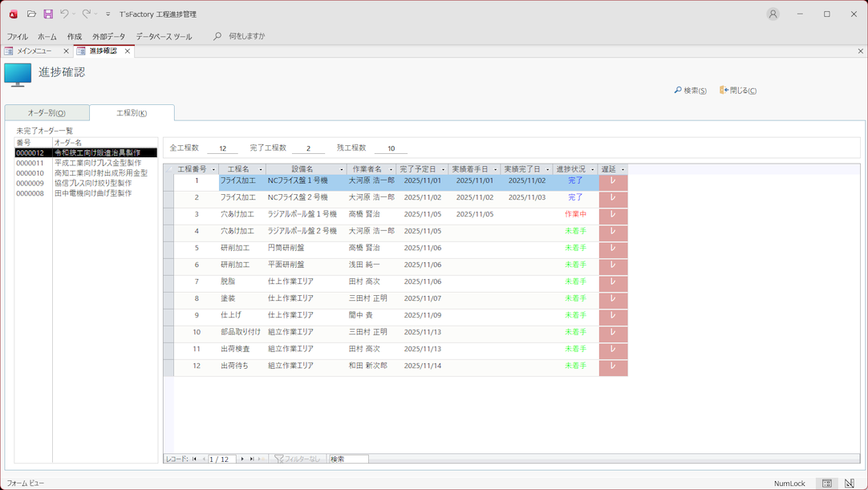
Task: Jump to first record in navigator
Action: pos(194,460)
